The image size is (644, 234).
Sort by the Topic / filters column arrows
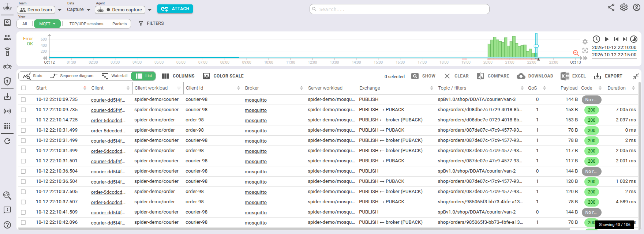click(x=522, y=88)
